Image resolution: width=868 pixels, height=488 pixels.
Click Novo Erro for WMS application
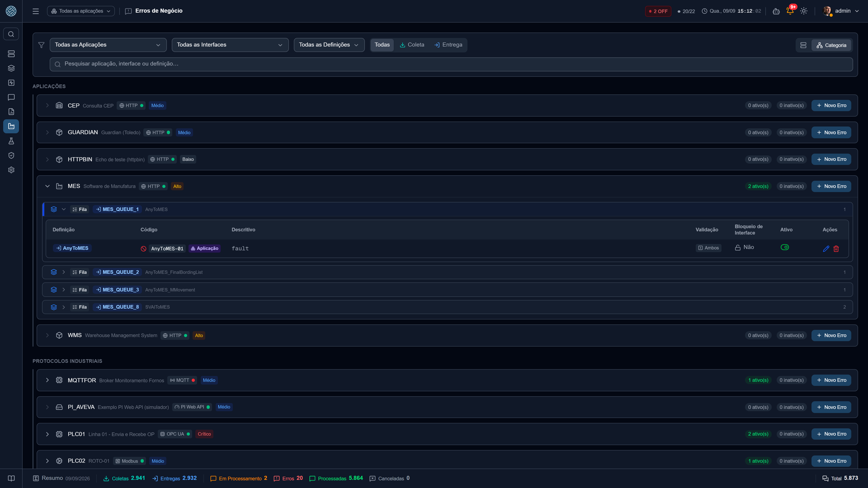831,335
